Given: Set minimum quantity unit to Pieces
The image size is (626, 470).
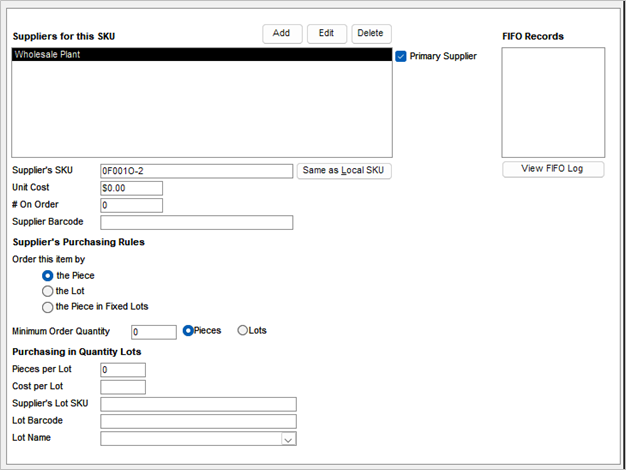Looking at the screenshot, I should (188, 331).
